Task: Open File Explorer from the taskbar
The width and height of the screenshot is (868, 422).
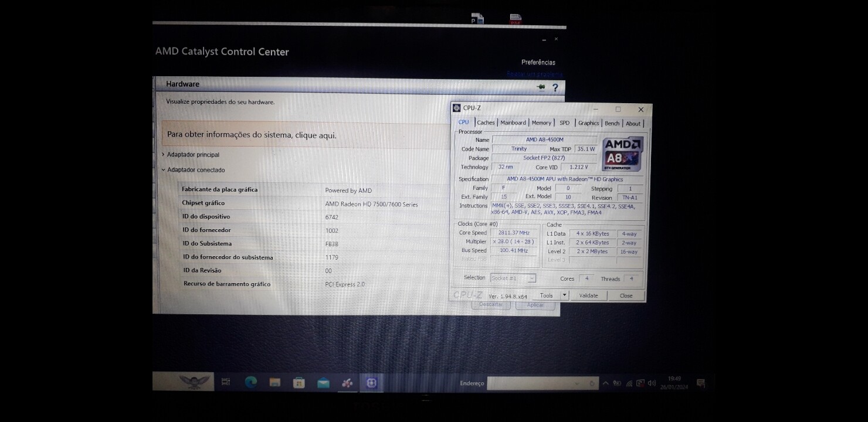Action: [x=274, y=383]
